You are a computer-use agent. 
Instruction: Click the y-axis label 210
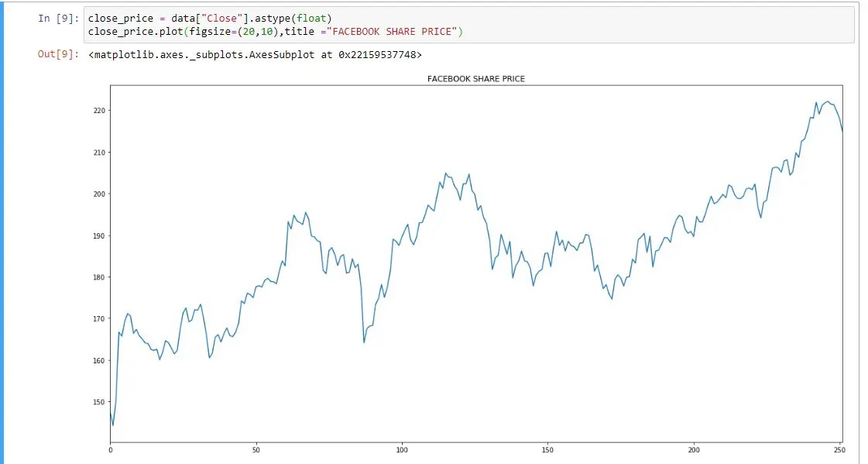point(99,153)
